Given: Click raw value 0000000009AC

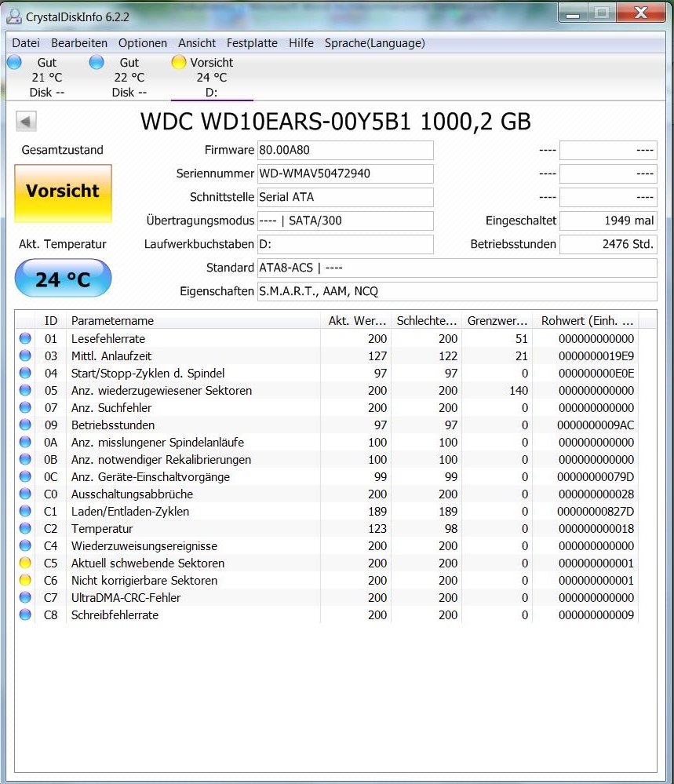Looking at the screenshot, I should tap(596, 425).
